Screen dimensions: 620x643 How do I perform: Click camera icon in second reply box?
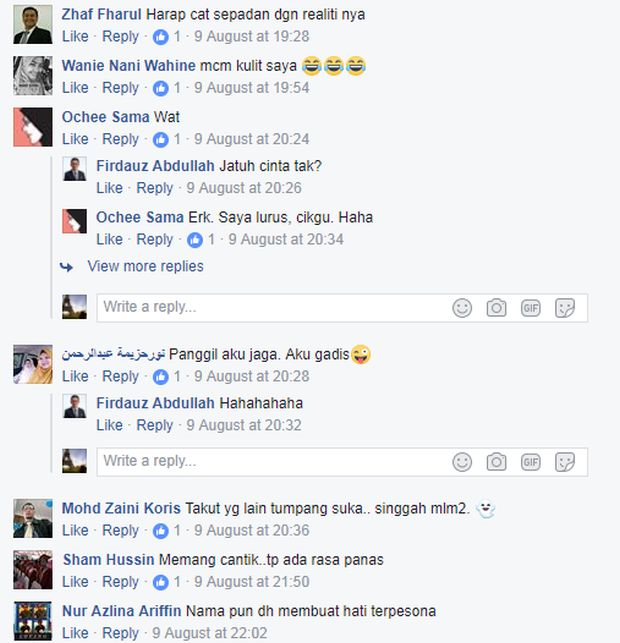496,462
